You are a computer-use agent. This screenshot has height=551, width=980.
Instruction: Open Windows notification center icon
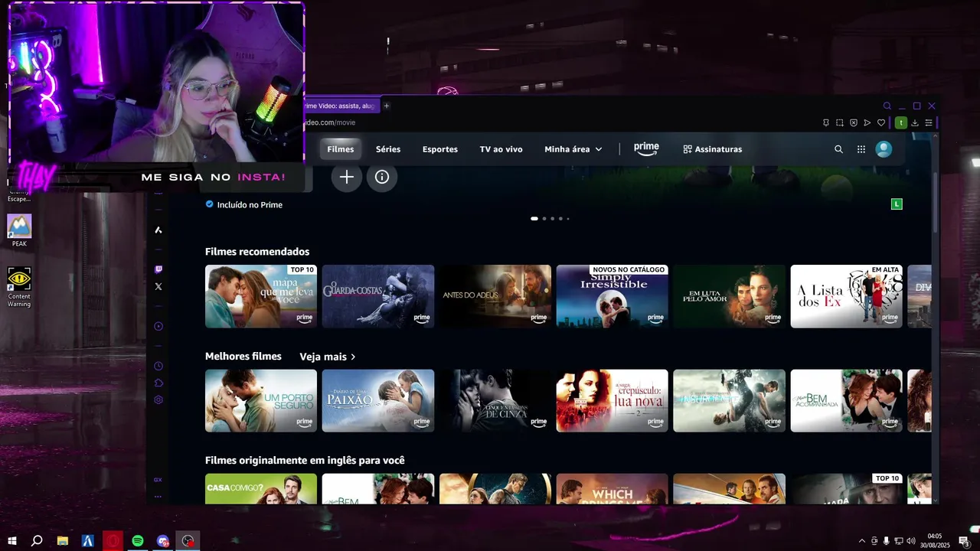964,541
